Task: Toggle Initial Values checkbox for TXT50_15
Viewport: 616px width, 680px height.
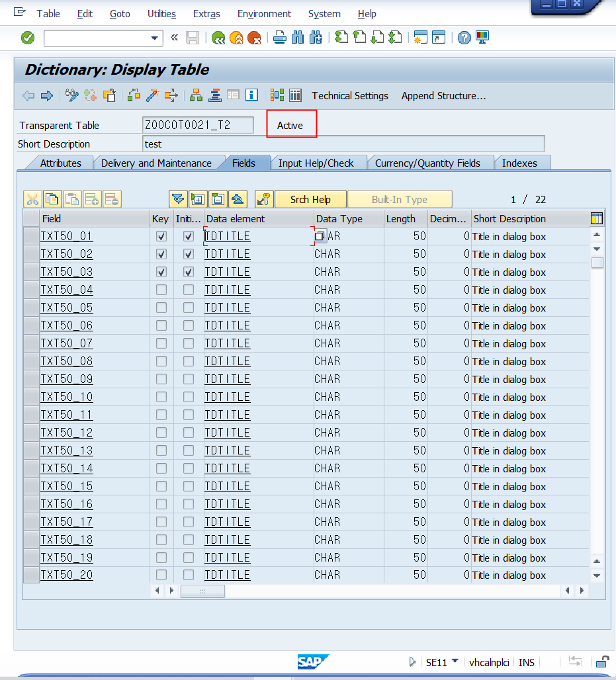Action: (x=189, y=486)
